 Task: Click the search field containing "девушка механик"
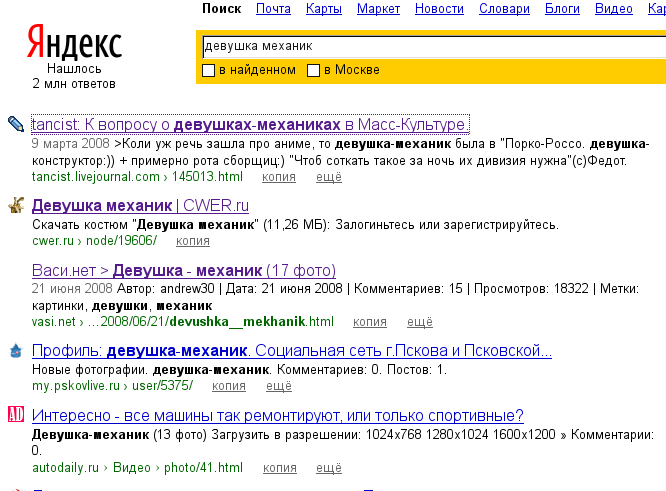(x=434, y=46)
